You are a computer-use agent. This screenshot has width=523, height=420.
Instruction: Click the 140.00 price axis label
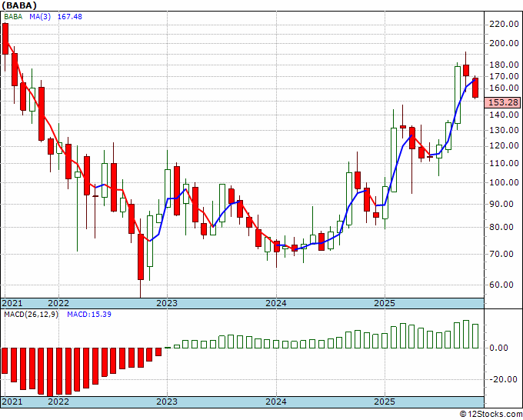pos(504,115)
